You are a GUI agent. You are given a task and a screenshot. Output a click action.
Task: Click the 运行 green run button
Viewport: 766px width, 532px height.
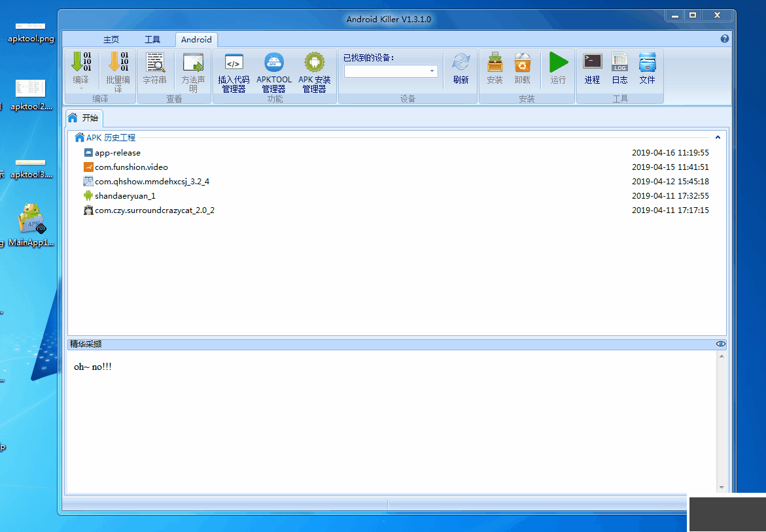pyautogui.click(x=558, y=63)
